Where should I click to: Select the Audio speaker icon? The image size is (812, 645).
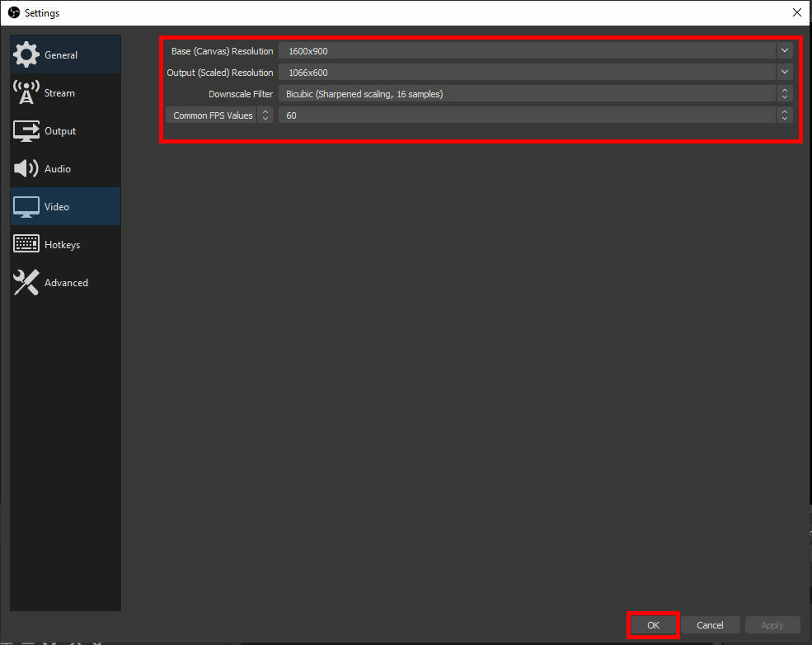[26, 168]
